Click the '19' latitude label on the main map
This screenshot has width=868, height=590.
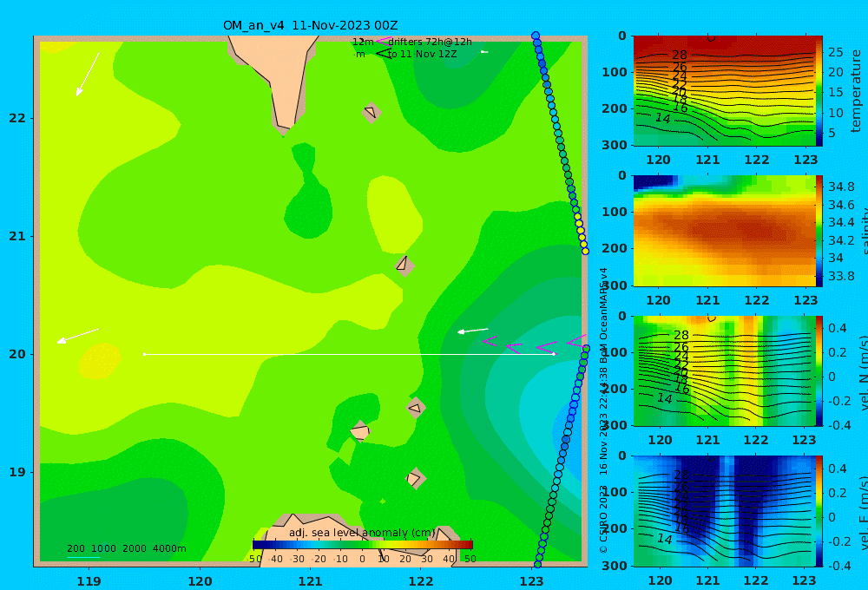17,472
